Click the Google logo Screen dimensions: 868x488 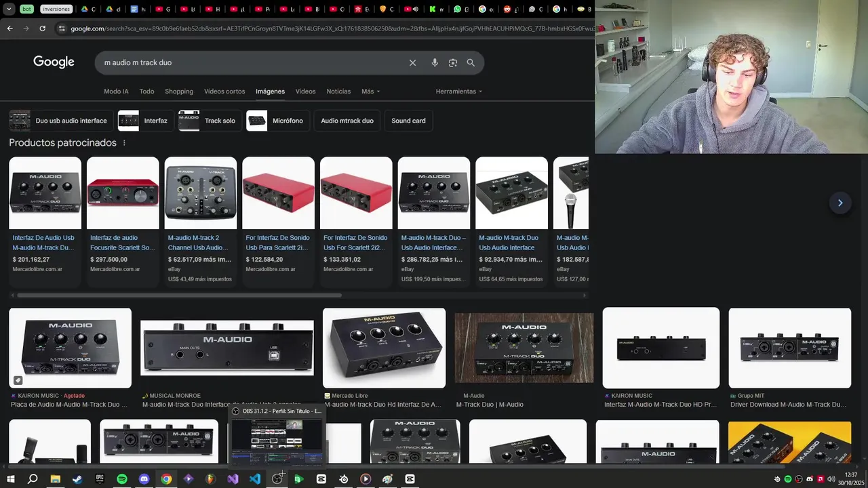click(x=54, y=62)
